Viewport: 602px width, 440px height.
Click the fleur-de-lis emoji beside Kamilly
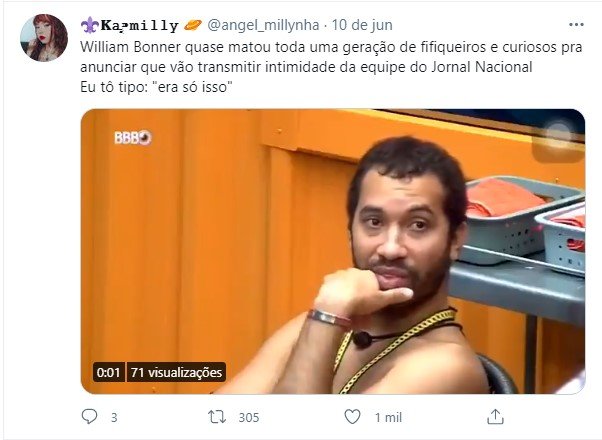[90, 25]
